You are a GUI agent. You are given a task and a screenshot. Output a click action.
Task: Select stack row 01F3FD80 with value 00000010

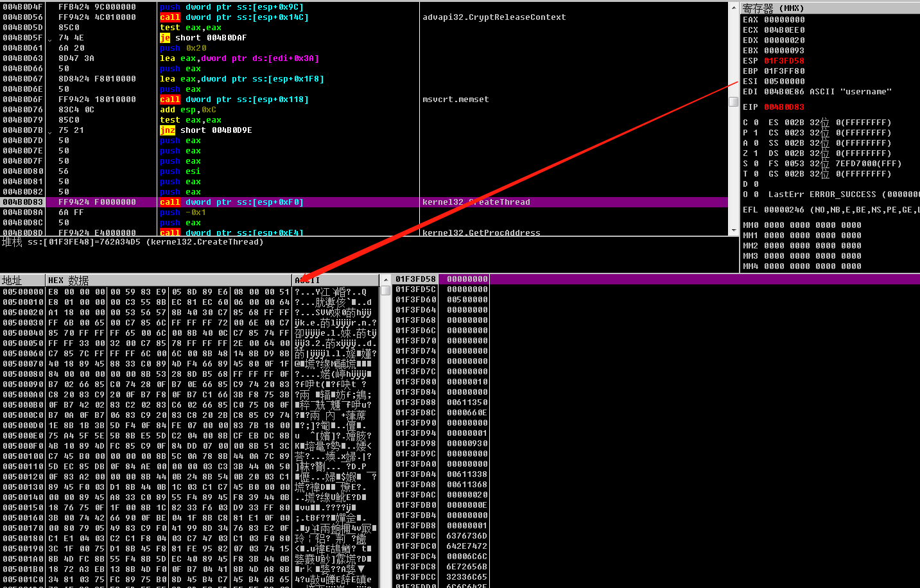tap(656, 382)
